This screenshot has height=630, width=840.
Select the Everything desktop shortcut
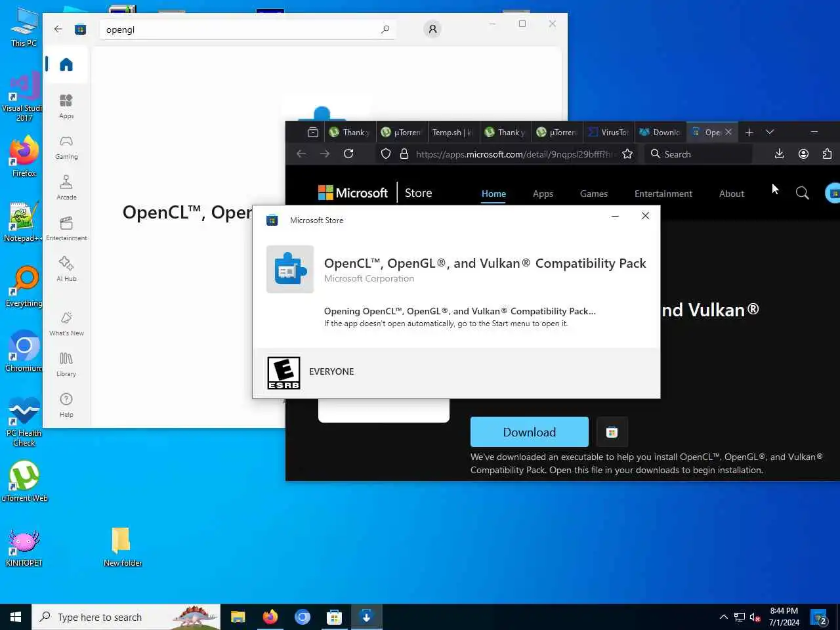point(24,287)
